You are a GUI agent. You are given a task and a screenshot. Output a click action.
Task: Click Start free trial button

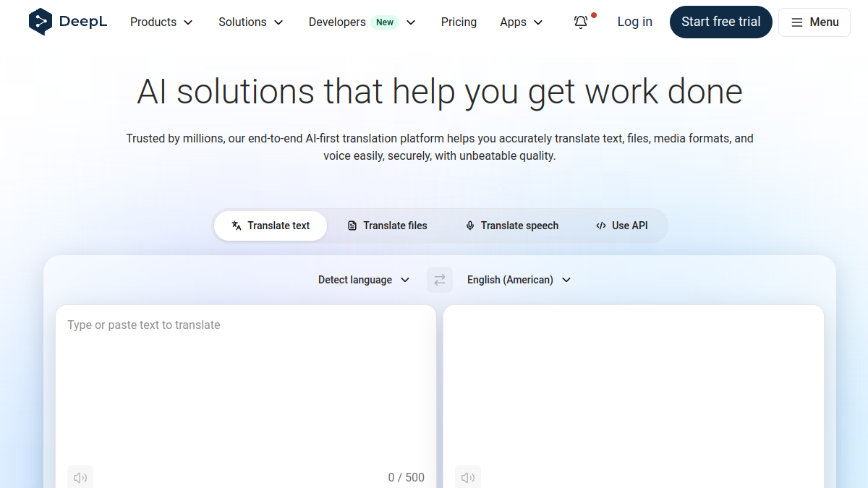coord(721,22)
